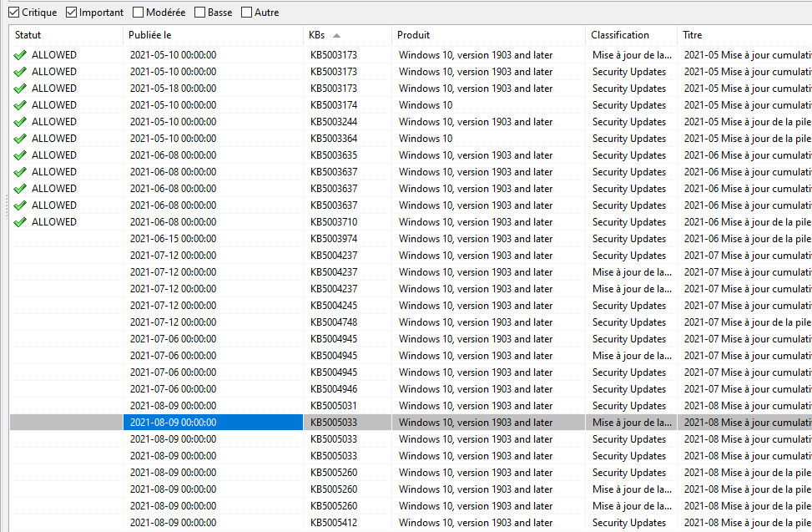Sort by the Classification column header
This screenshot has width=812, height=532.
pos(631,35)
